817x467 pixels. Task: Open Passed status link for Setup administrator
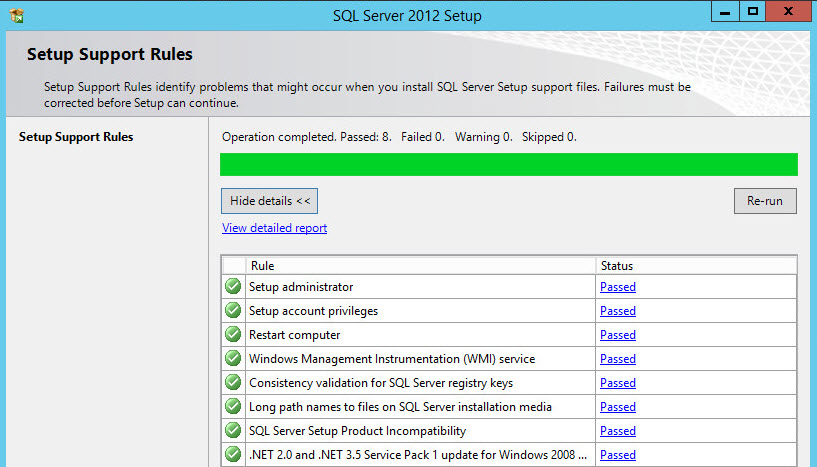click(617, 287)
